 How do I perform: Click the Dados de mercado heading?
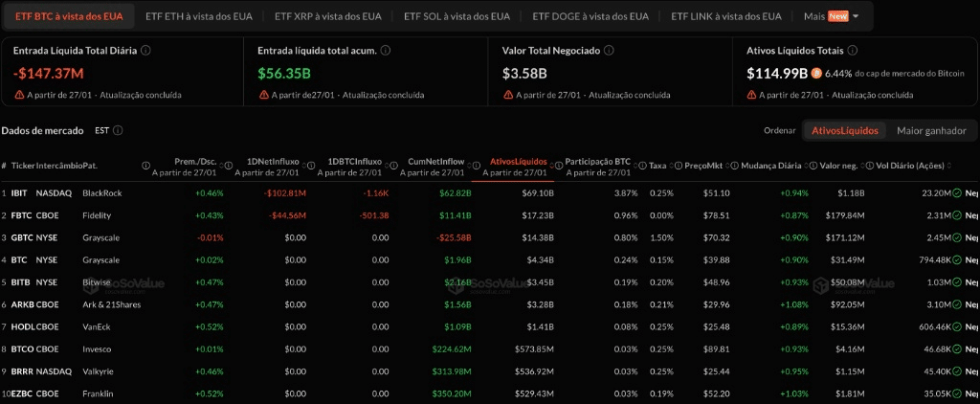coord(42,131)
